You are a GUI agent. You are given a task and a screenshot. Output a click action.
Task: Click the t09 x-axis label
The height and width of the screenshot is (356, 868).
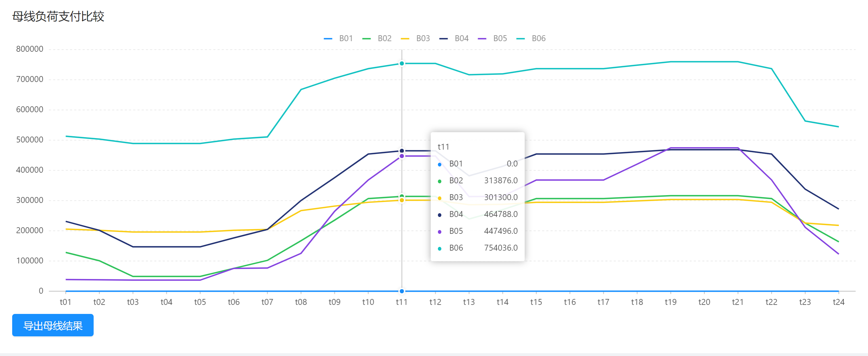[334, 302]
